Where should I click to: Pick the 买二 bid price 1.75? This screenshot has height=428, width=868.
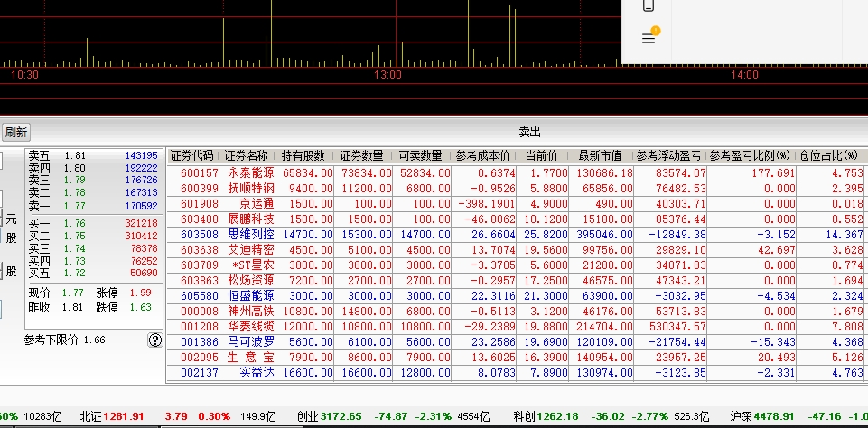75,236
